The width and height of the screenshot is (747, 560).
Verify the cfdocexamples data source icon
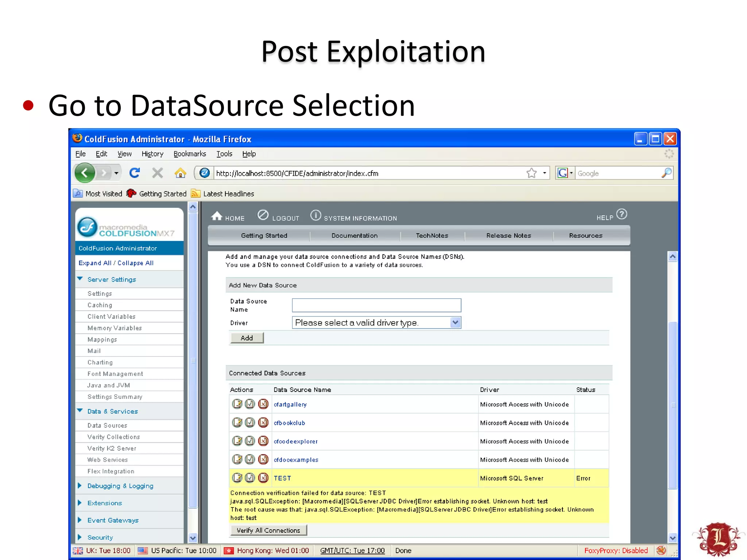250,459
